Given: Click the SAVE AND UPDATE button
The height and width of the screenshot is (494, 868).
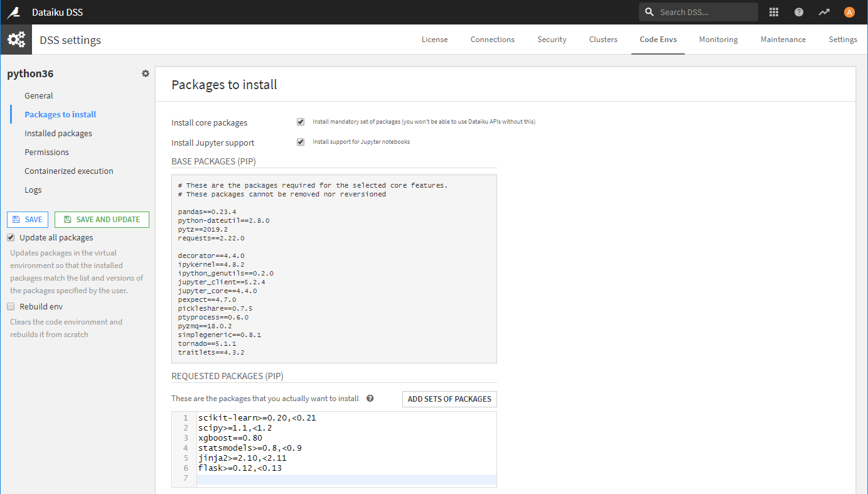Looking at the screenshot, I should pyautogui.click(x=102, y=220).
